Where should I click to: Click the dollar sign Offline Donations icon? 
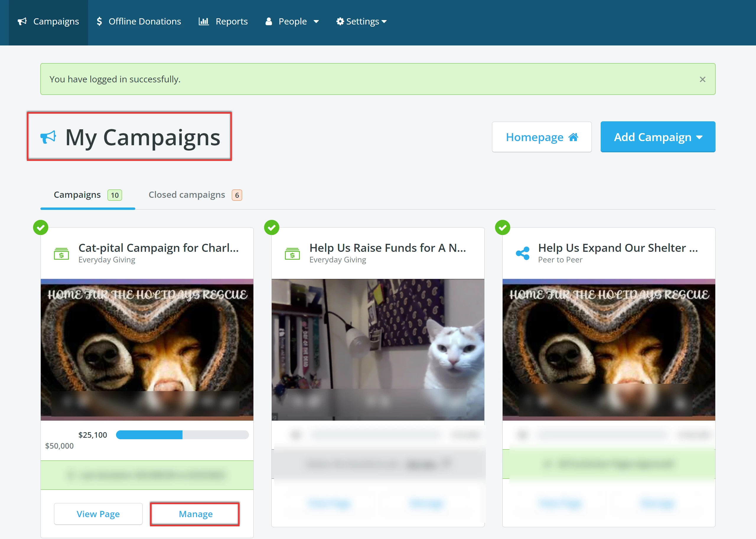coord(99,22)
